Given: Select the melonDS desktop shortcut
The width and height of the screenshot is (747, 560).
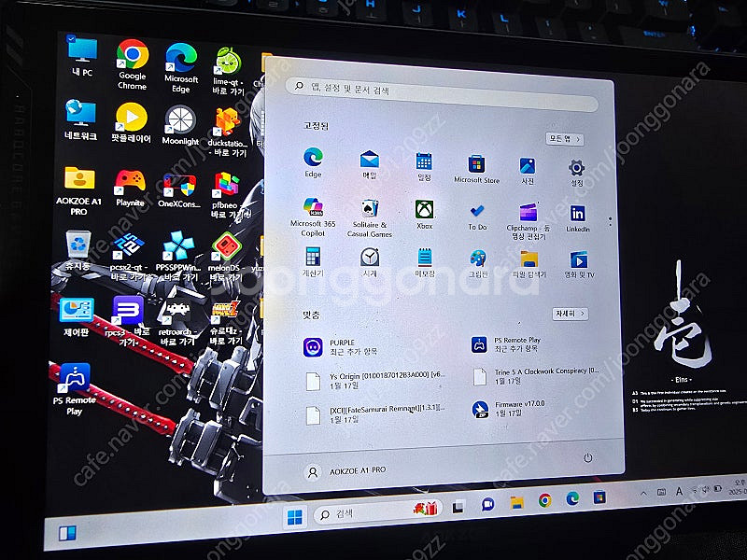Looking at the screenshot, I should tap(227, 258).
